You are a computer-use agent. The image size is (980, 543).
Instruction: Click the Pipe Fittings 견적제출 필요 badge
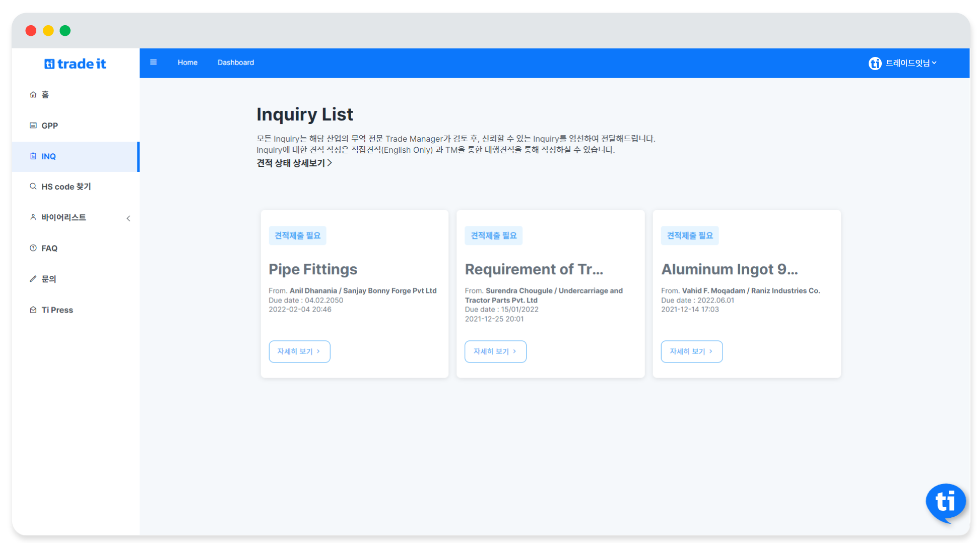297,235
